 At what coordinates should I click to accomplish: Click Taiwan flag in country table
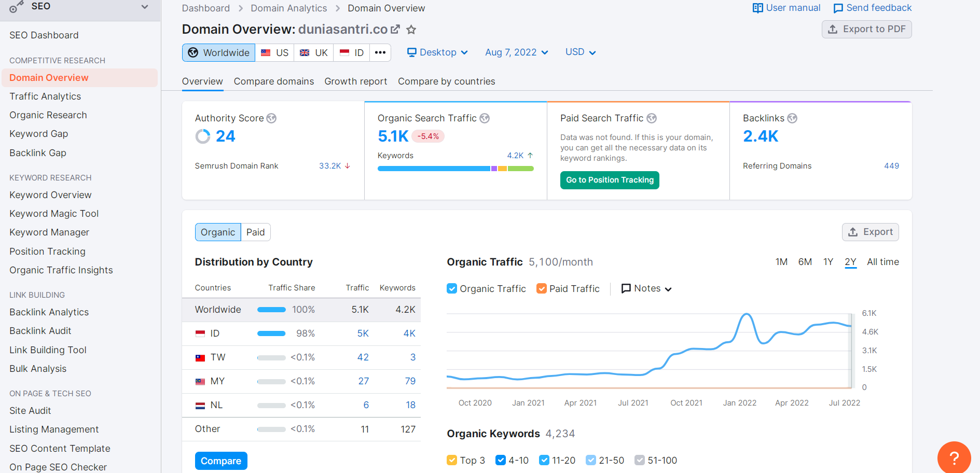click(200, 357)
